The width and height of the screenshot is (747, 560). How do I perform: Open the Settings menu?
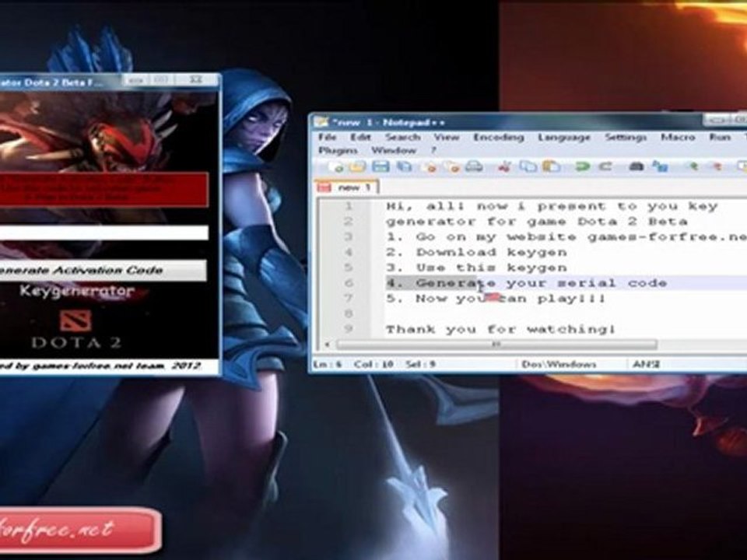click(626, 137)
